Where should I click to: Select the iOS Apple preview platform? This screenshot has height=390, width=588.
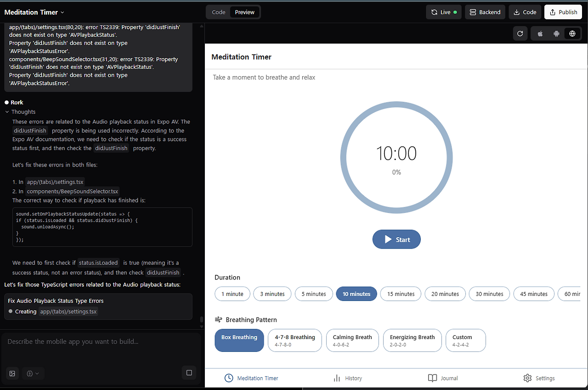[x=540, y=33]
